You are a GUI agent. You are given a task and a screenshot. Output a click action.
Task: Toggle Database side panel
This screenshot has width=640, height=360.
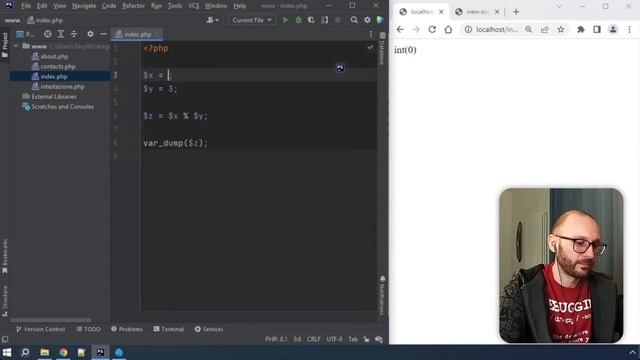pos(382,49)
